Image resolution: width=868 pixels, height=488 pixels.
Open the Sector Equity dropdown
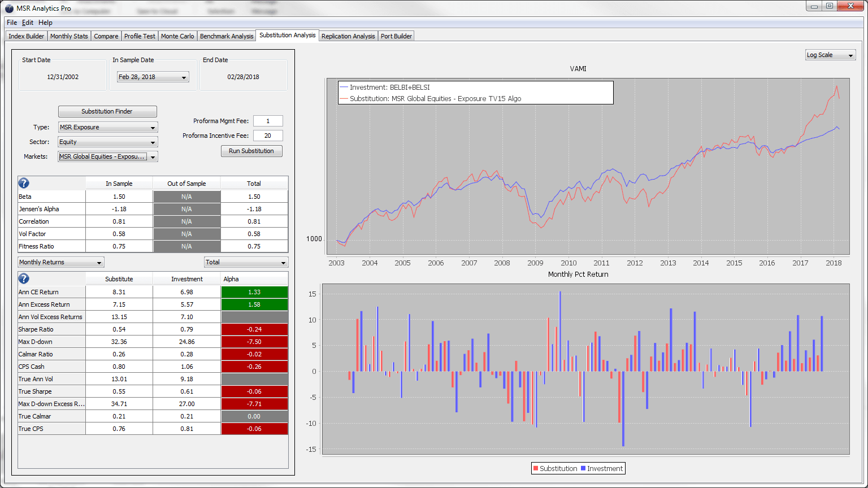tap(108, 142)
